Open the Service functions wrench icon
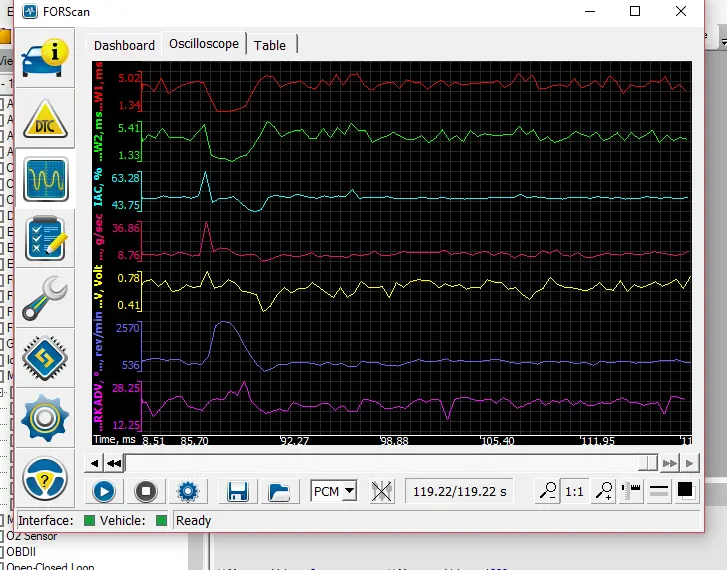The height and width of the screenshot is (570, 727). click(45, 298)
